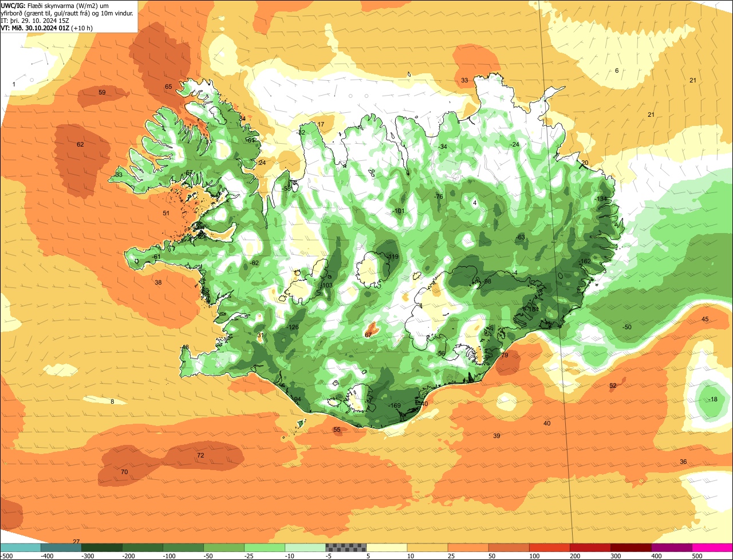
Task: Click the value '27' above the colour scale
Action: coord(76,541)
